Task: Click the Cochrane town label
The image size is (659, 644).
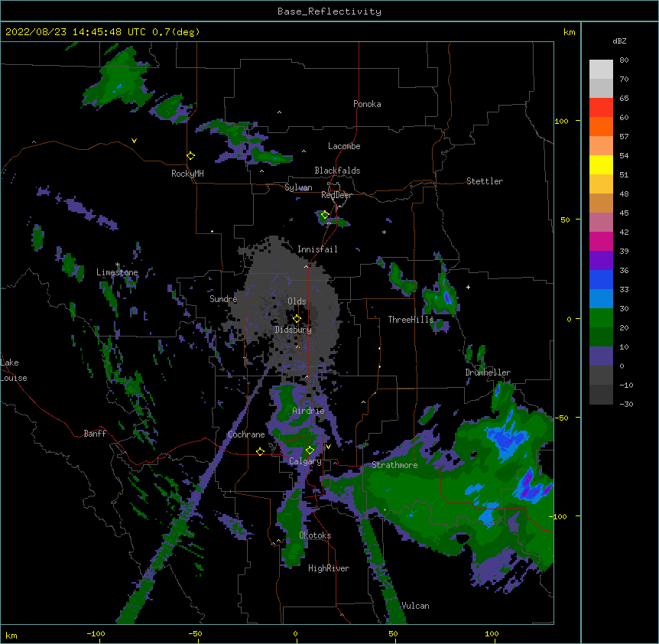Action: coord(246,434)
